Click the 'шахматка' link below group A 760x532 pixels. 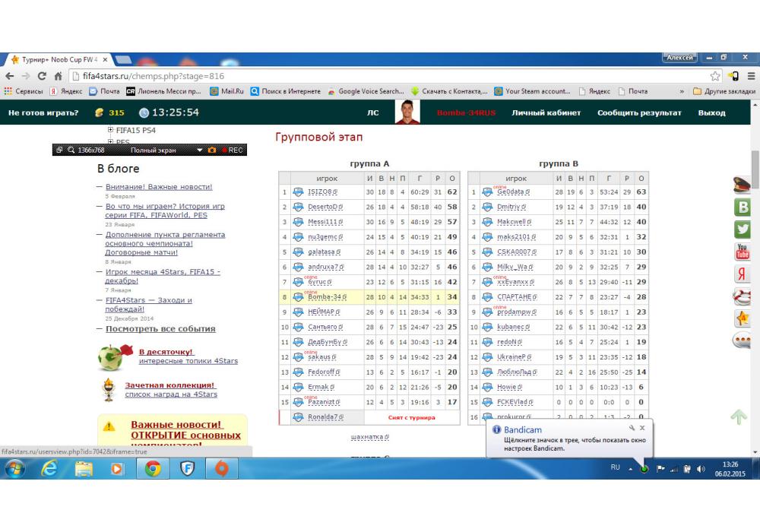(369, 437)
